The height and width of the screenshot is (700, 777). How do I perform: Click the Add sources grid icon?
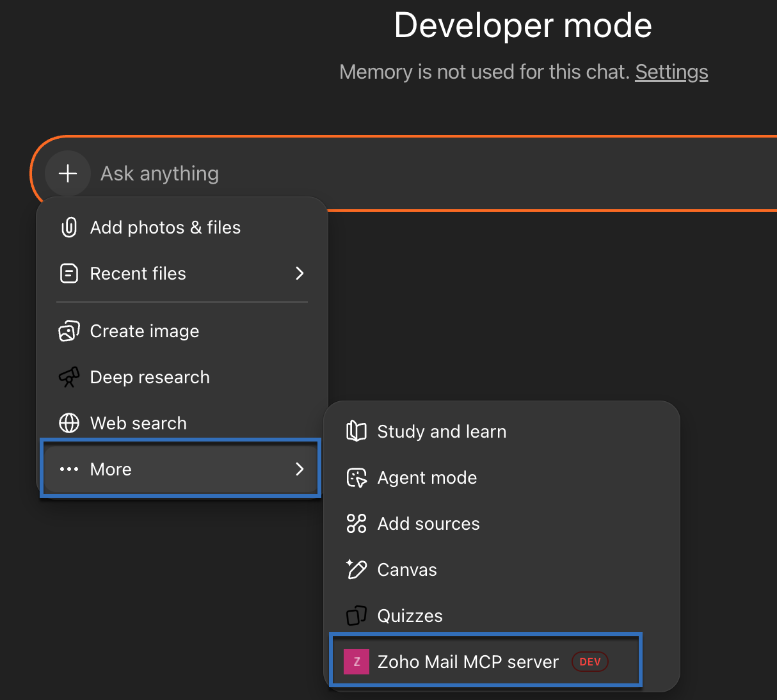[x=356, y=523]
